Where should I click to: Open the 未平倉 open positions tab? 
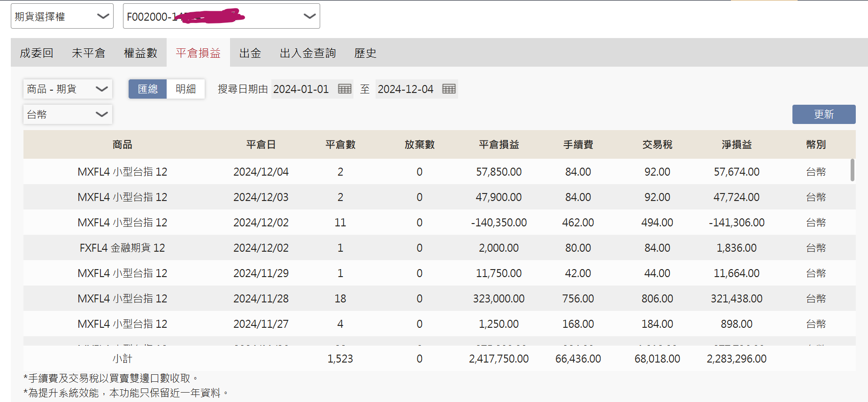[88, 53]
